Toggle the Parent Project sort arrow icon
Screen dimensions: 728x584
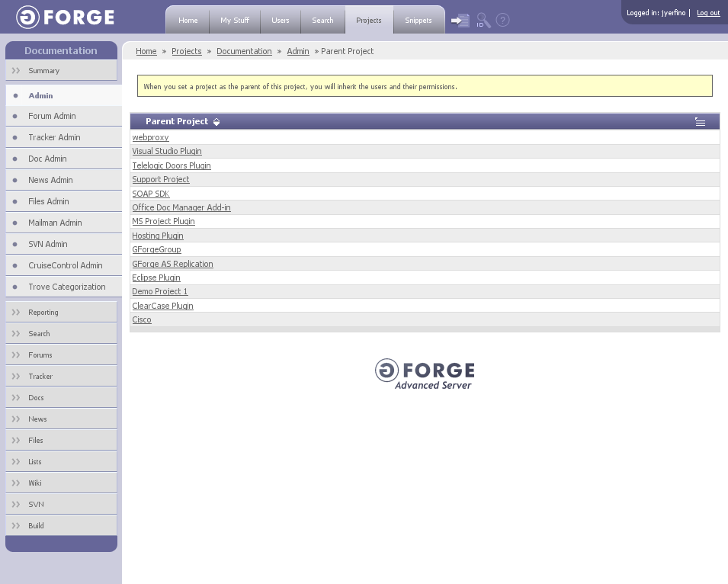[216, 122]
